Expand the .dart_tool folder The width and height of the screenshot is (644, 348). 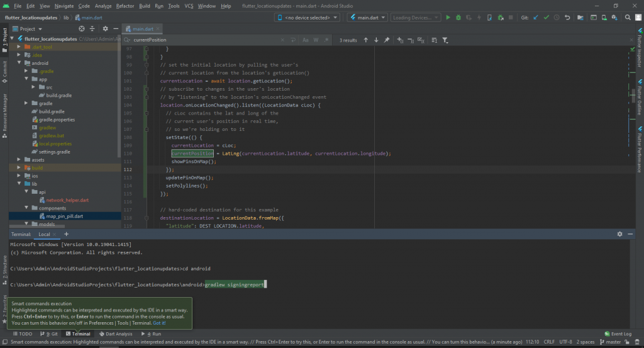pyautogui.click(x=19, y=47)
